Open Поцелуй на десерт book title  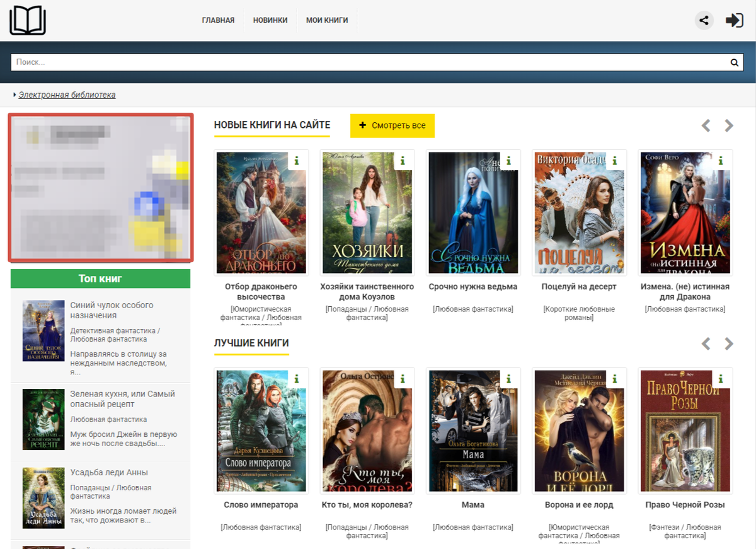[579, 287]
